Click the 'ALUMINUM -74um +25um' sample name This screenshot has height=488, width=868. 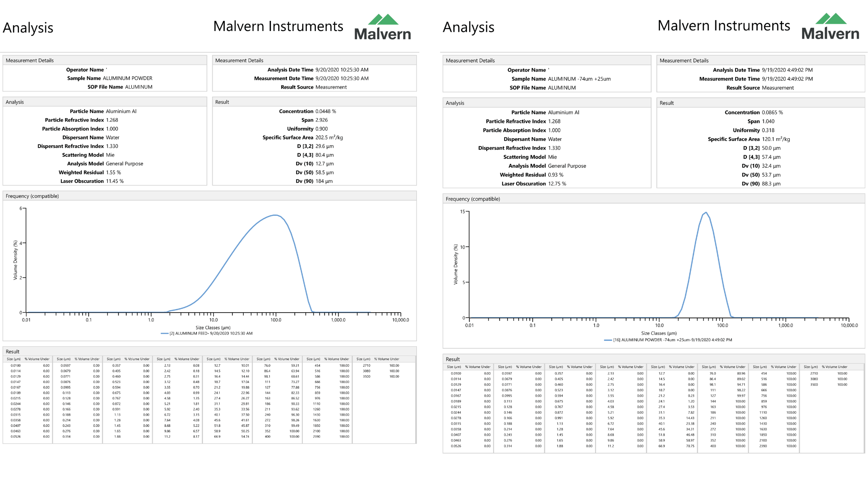tap(579, 79)
